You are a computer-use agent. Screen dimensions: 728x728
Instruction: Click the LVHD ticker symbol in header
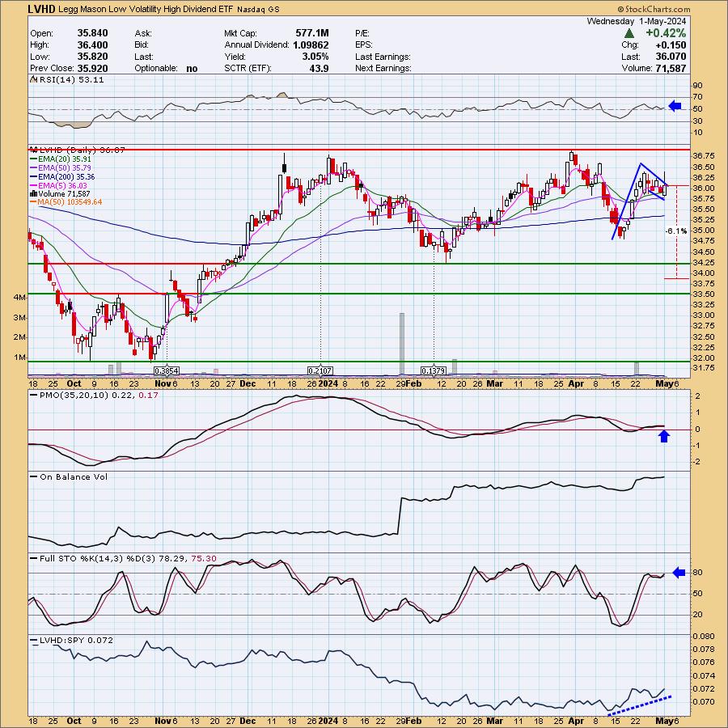point(42,9)
